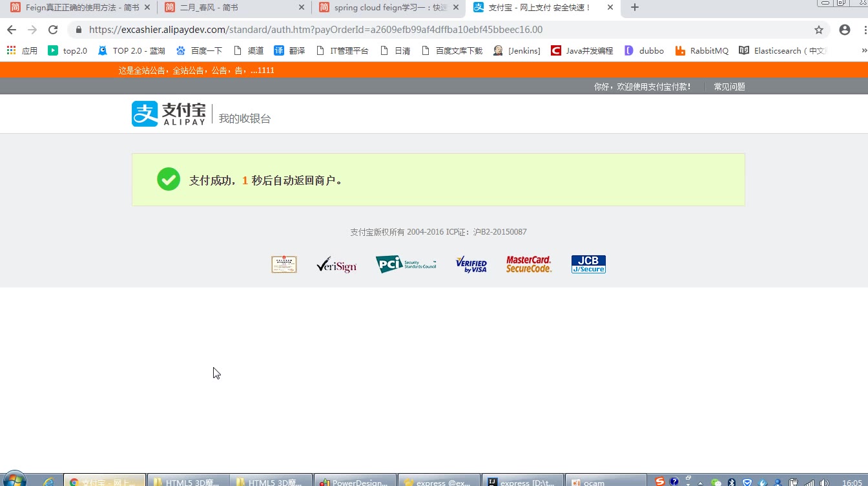This screenshot has width=868, height=486.
Task: Open the TOP 2.0 - 蓝湖 bookmark
Action: 131,50
